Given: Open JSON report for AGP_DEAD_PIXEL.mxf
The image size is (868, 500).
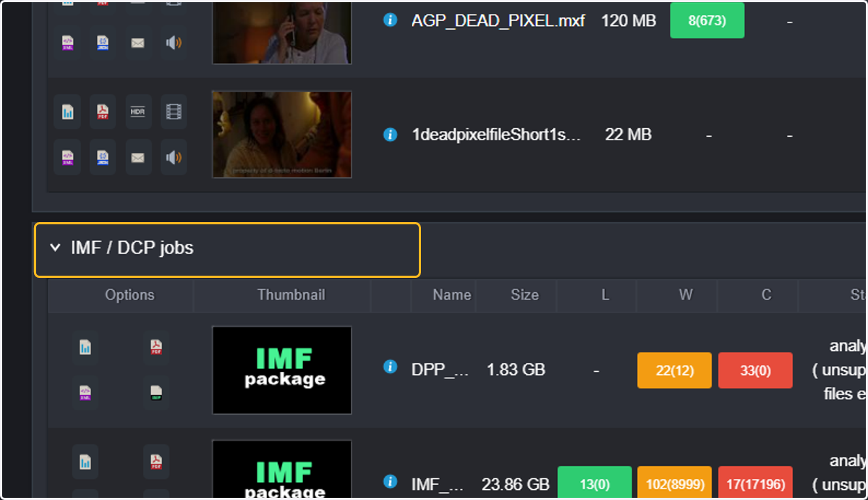Looking at the screenshot, I should 103,43.
